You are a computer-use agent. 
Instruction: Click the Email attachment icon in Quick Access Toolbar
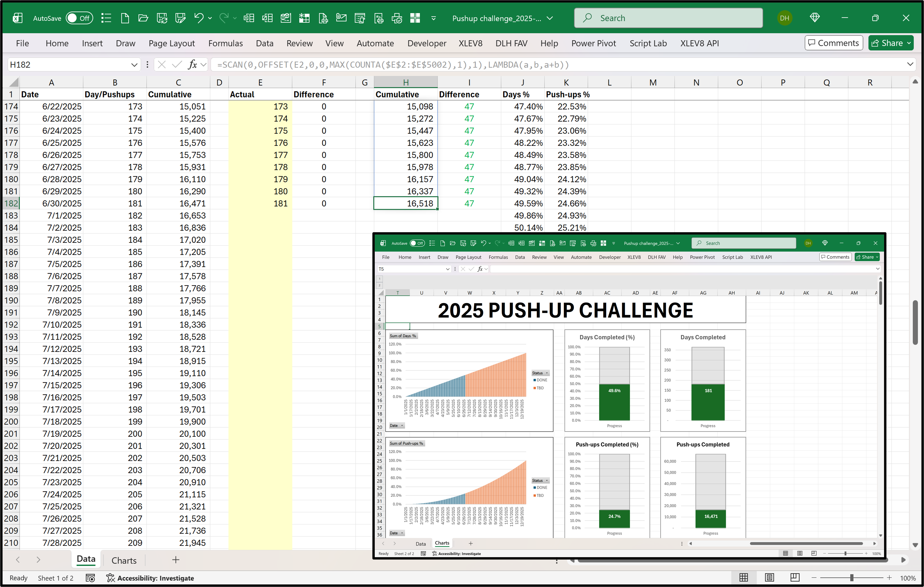point(342,18)
